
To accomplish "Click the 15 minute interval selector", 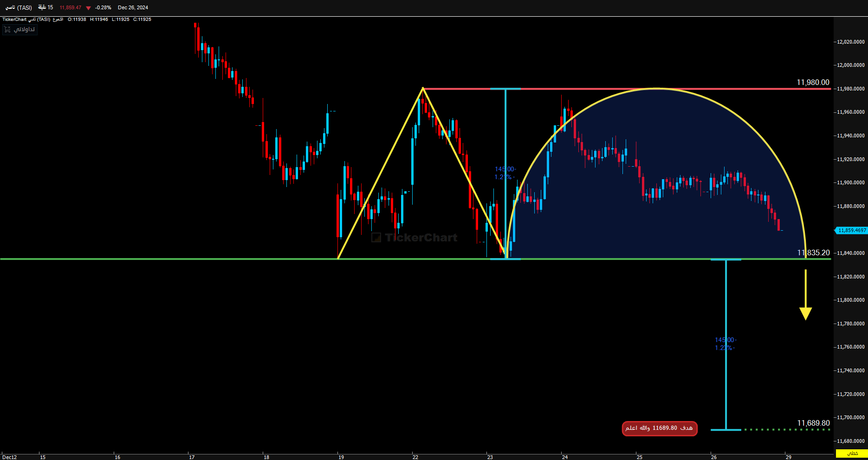I will pyautogui.click(x=45, y=7).
